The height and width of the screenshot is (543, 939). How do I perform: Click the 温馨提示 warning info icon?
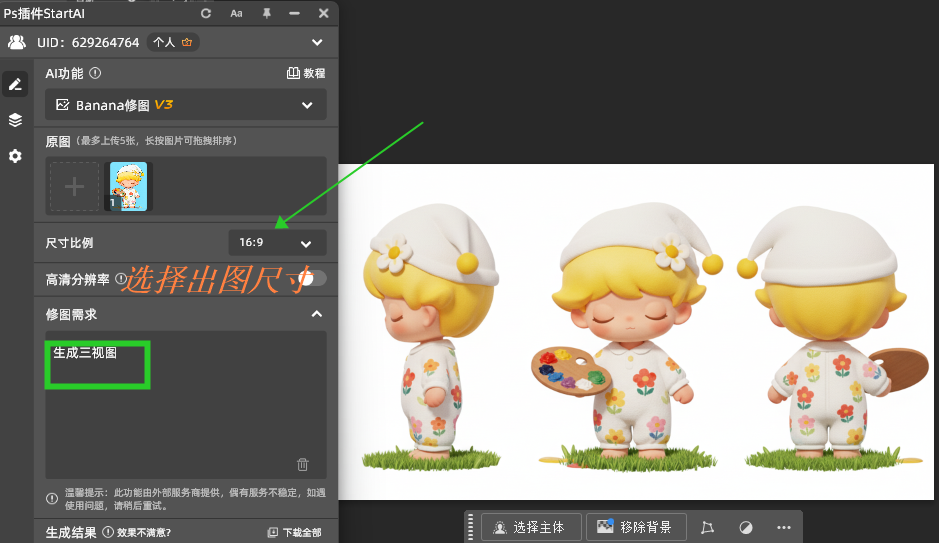[52, 498]
